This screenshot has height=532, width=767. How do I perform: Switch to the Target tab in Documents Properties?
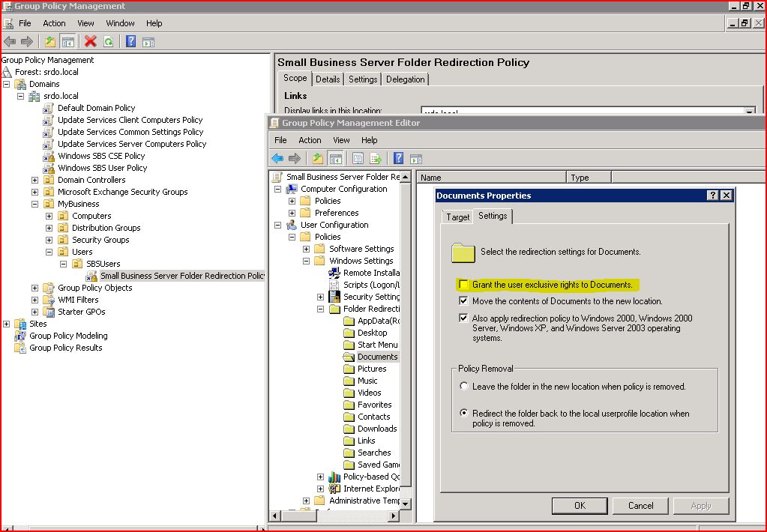[457, 217]
